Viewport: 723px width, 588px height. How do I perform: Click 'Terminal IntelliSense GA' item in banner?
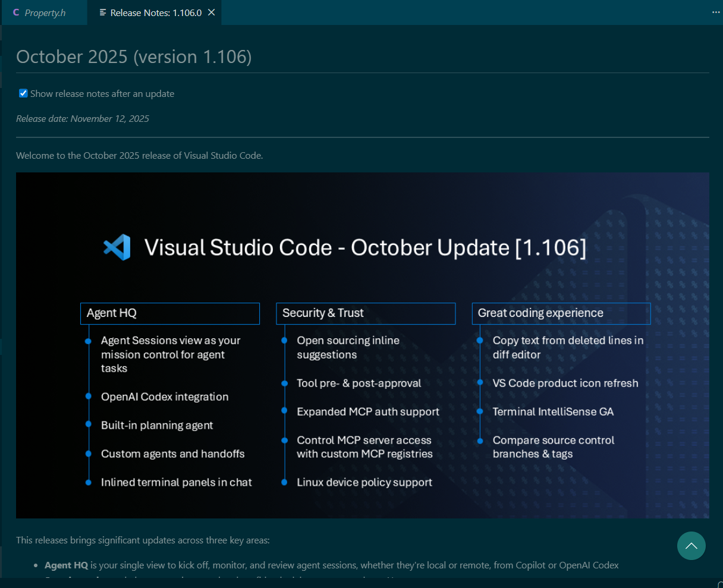tap(553, 412)
